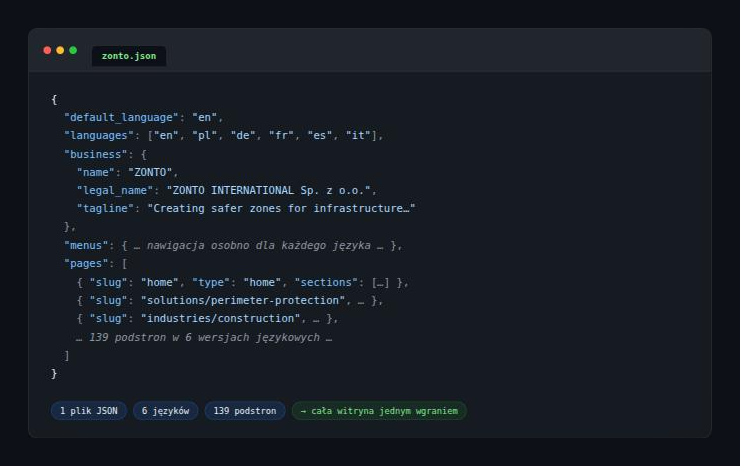
Task: Click "Creating safer zones for infrastructure…" text
Action: [x=281, y=208]
